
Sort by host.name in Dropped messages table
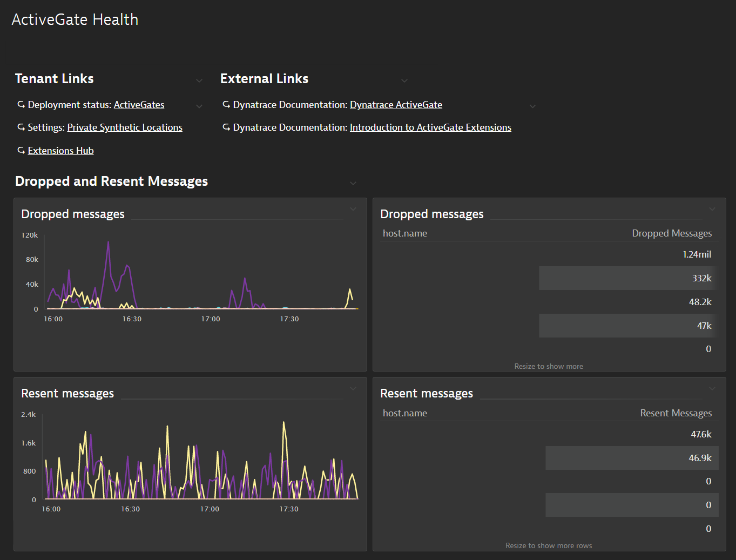405,233
